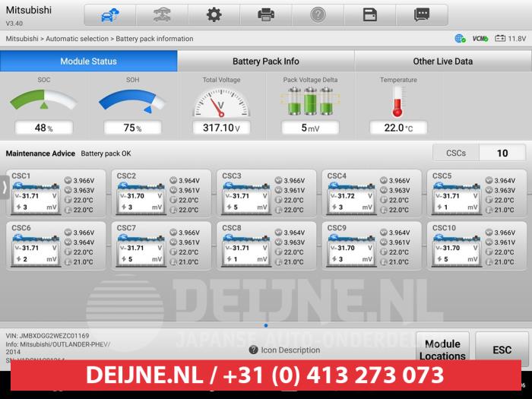Click the CSC10 module battery icon
The height and width of the screenshot is (399, 532).
[456, 251]
